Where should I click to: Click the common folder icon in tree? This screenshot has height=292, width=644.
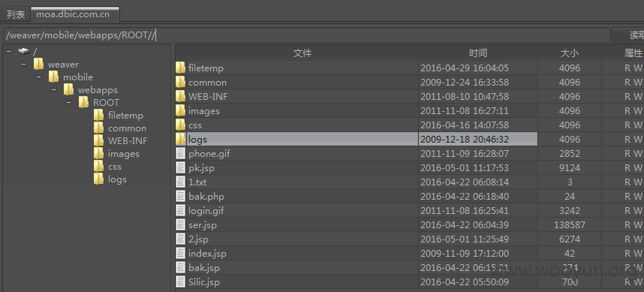pyautogui.click(x=98, y=128)
